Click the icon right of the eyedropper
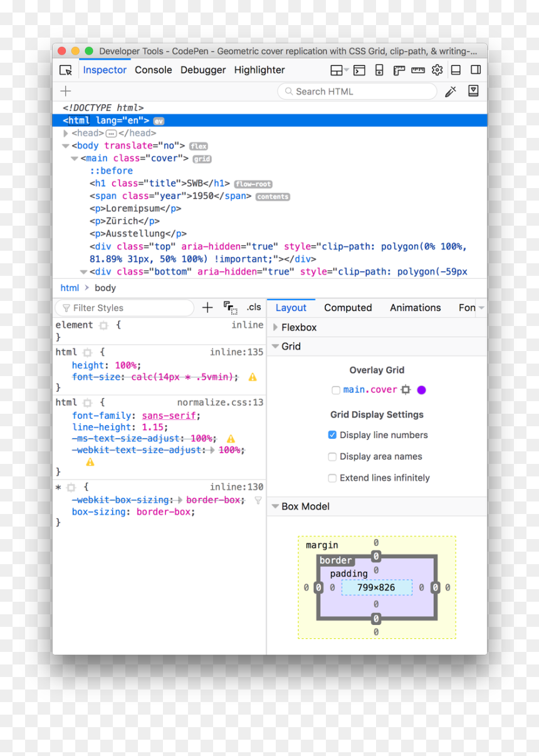 point(473,91)
